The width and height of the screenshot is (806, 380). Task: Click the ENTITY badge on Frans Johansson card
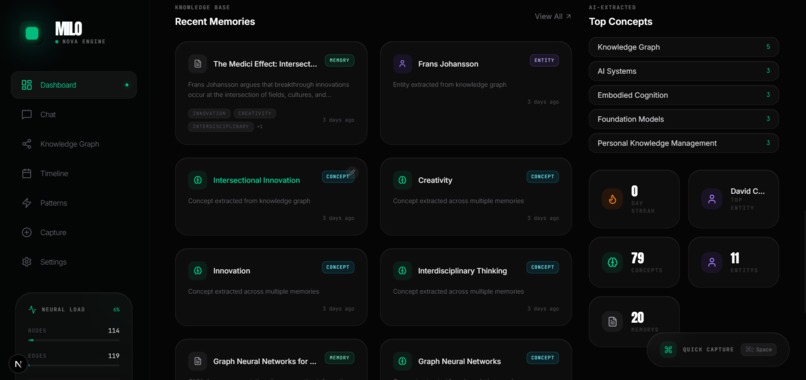pyautogui.click(x=544, y=60)
